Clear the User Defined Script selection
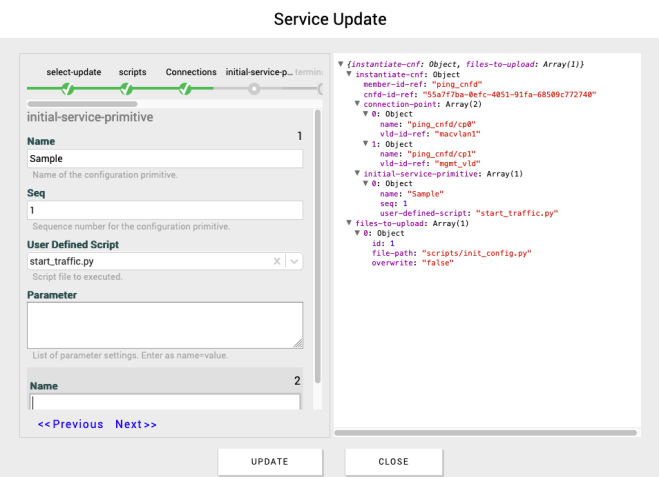 click(x=277, y=261)
